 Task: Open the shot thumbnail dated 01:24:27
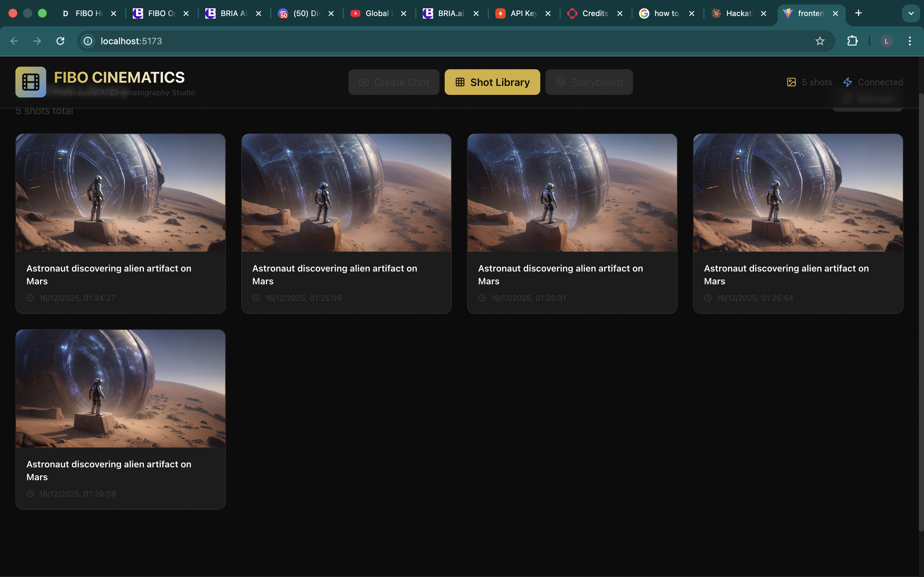pyautogui.click(x=120, y=193)
